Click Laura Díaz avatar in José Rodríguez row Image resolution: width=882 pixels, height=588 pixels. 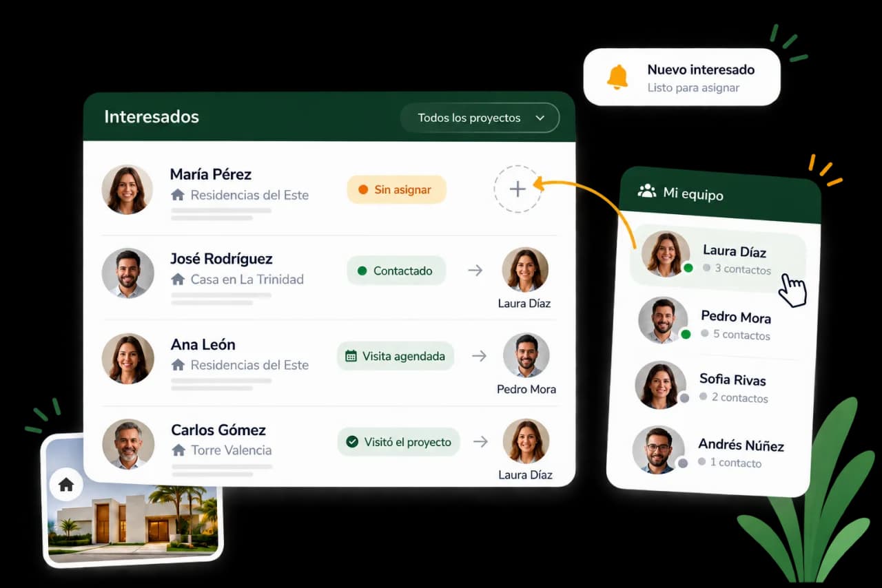[525, 271]
